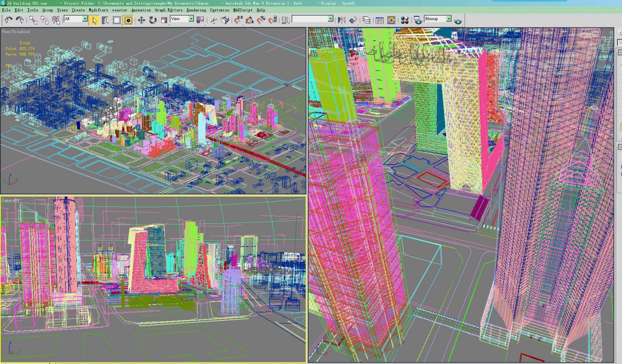This screenshot has height=364, width=622.
Task: Toggle Percent Snap
Action: (x=262, y=19)
